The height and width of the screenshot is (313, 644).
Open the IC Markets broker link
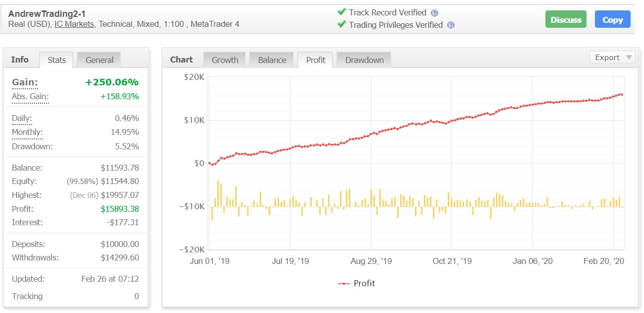pyautogui.click(x=74, y=24)
